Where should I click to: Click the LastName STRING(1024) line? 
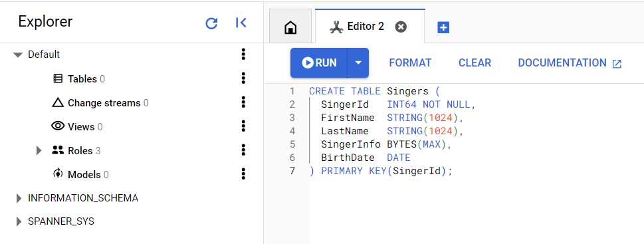(392, 131)
